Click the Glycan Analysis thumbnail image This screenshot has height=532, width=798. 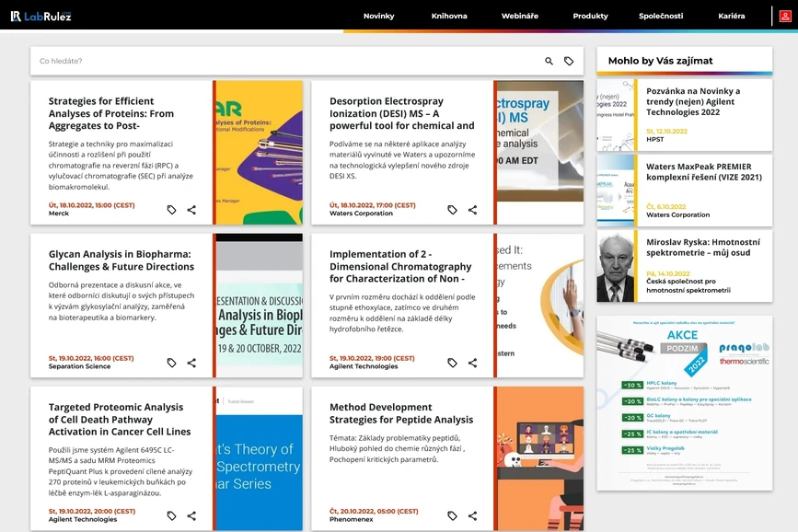(259, 306)
